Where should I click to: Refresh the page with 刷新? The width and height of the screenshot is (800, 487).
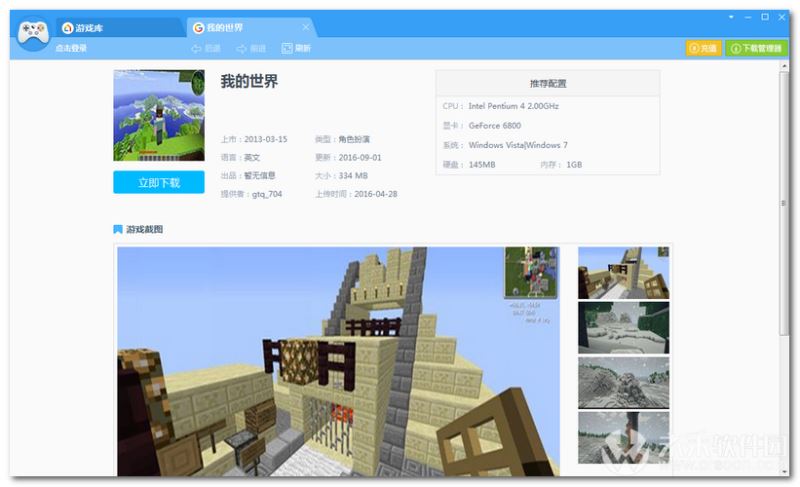pos(296,48)
